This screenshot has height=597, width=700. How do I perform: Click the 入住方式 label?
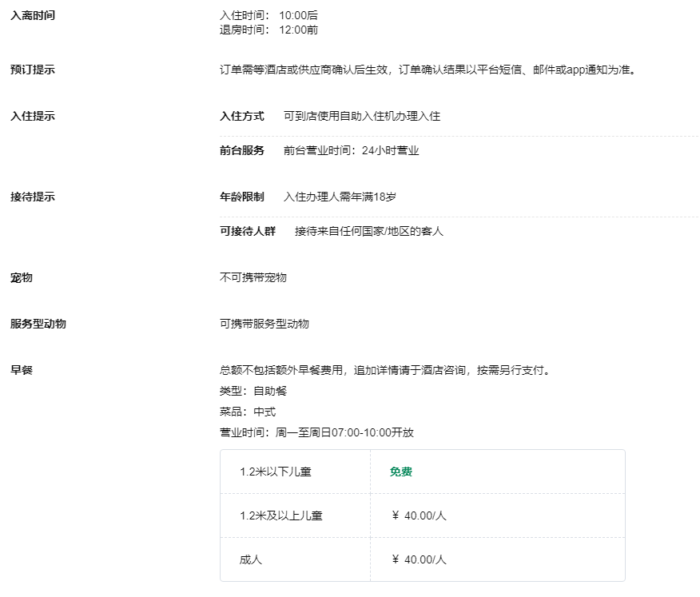(x=241, y=116)
